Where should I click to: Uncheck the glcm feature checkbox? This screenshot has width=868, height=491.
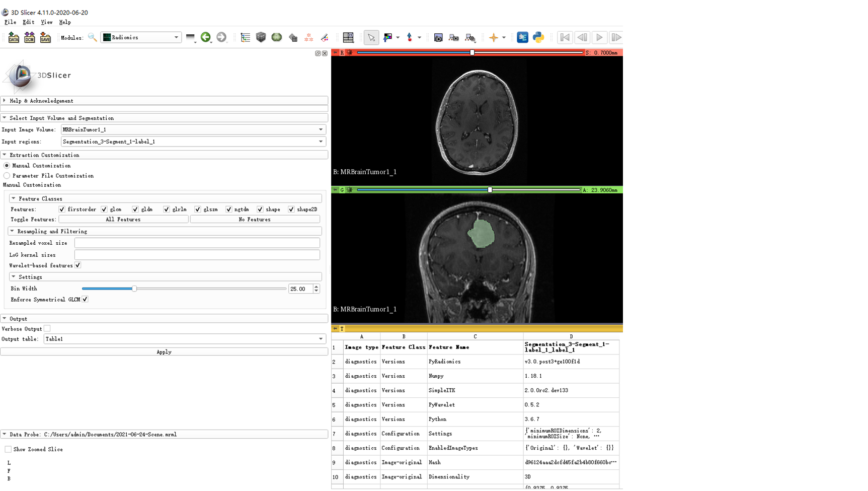pyautogui.click(x=104, y=209)
